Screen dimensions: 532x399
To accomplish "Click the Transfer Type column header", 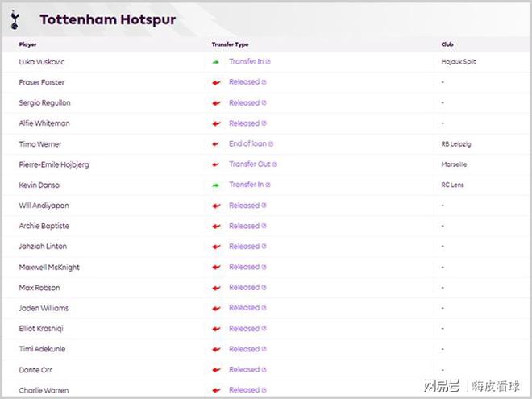I will pyautogui.click(x=231, y=44).
